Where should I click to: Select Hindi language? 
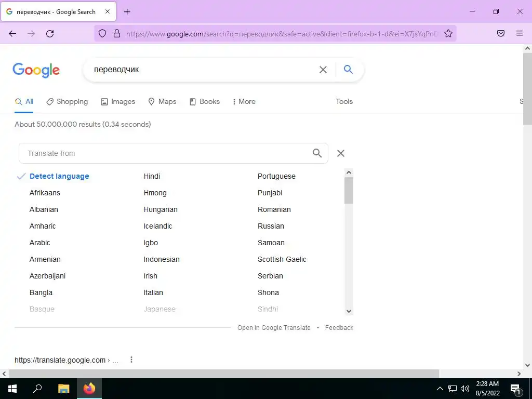(x=152, y=176)
